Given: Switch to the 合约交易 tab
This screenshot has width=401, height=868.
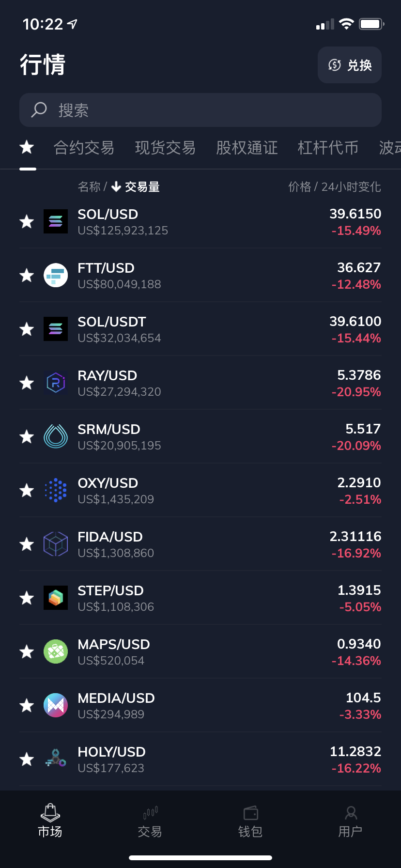Looking at the screenshot, I should tap(84, 147).
